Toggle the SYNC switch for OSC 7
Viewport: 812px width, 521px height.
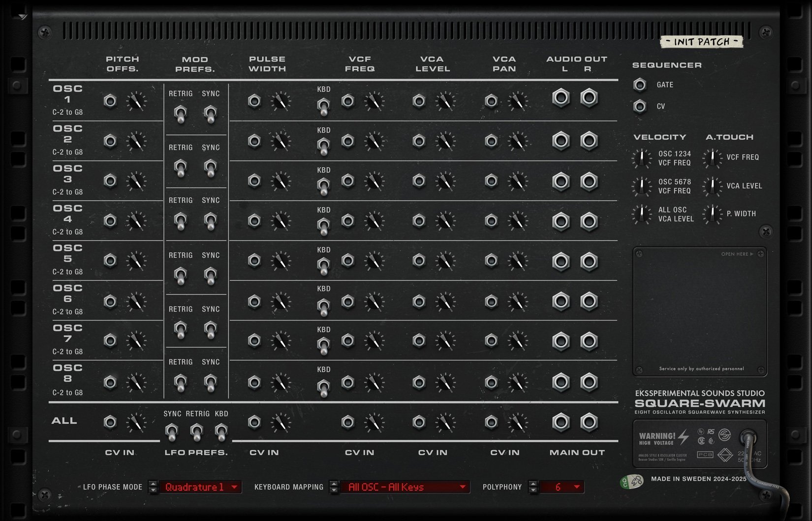[211, 329]
